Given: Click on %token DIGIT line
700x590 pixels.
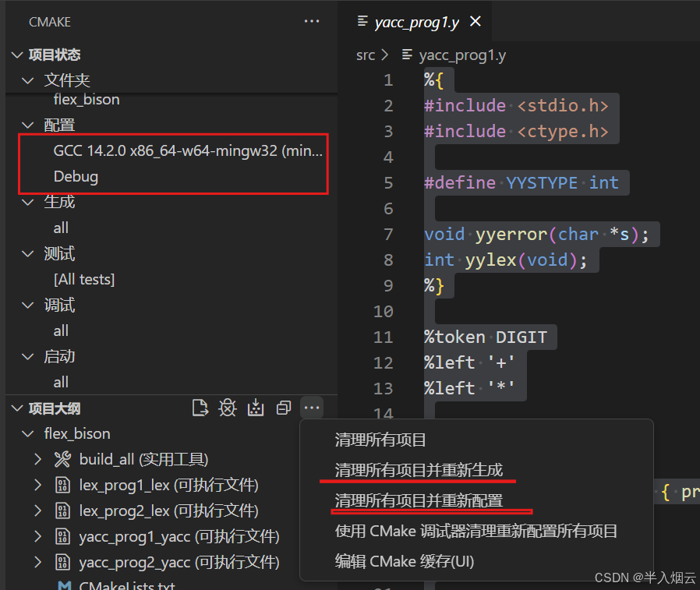Looking at the screenshot, I should (486, 337).
